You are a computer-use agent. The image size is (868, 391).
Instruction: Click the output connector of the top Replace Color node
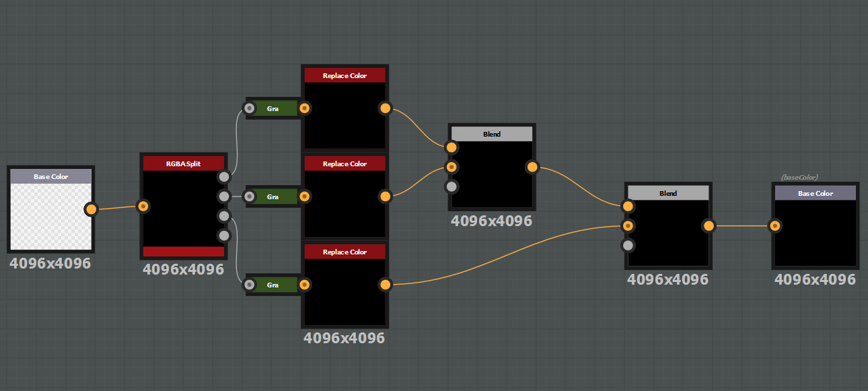point(385,108)
